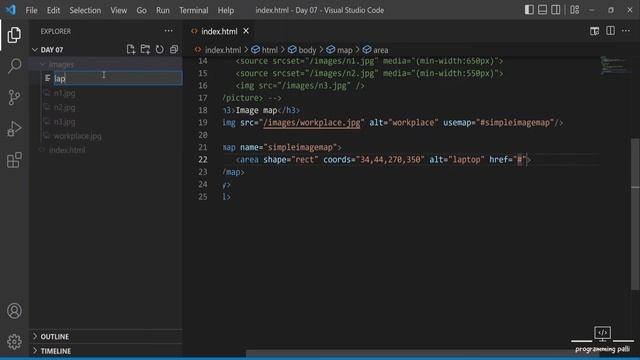
Task: Close the index.html editor tab
Action: point(246,31)
